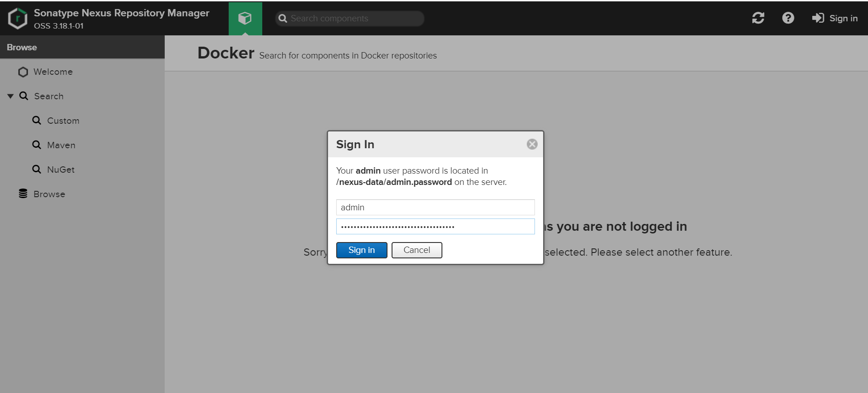The image size is (868, 393).
Task: Click the Nexus Repository Manager logo
Action: pyautogui.click(x=18, y=19)
